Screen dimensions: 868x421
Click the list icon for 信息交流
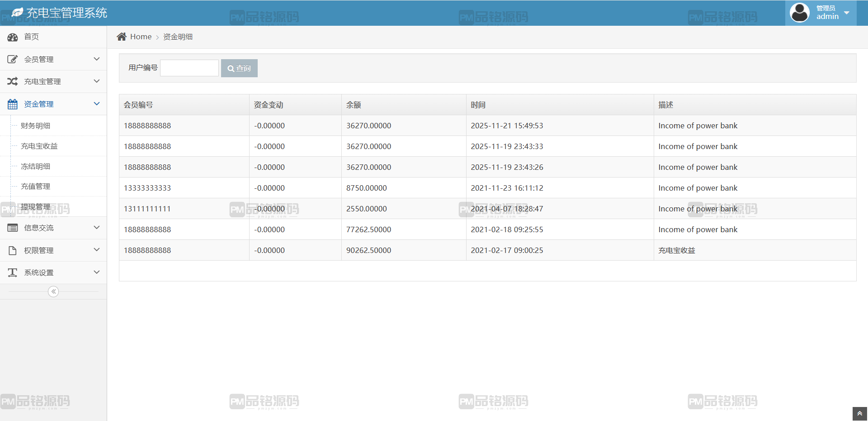13,228
